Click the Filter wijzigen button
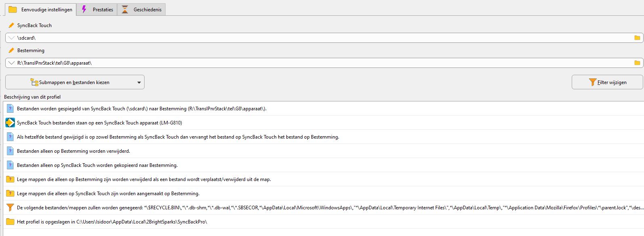The width and height of the screenshot is (644, 236). pyautogui.click(x=607, y=82)
